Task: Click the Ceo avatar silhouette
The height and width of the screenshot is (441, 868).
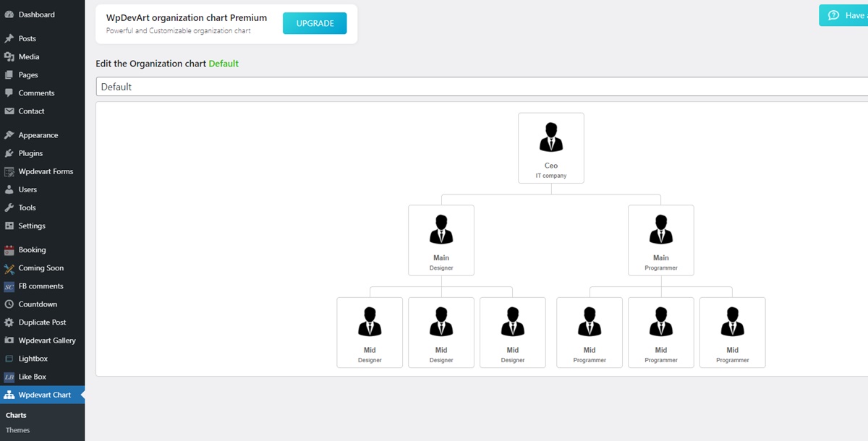Action: click(551, 137)
